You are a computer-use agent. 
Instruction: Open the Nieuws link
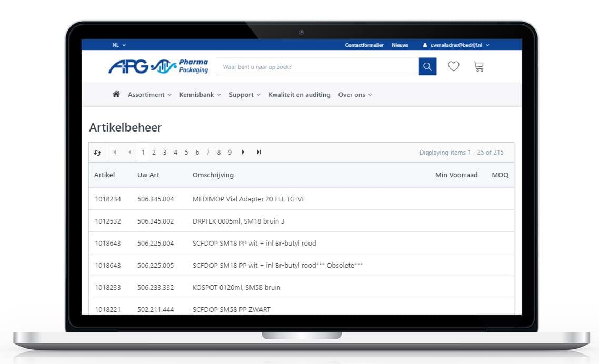click(x=400, y=45)
